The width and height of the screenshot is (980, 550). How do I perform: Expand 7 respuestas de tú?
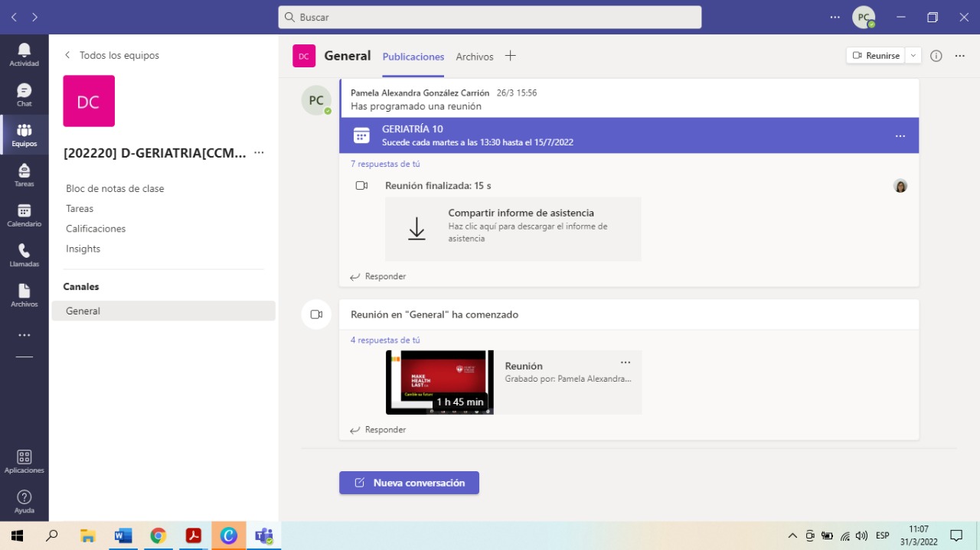pyautogui.click(x=385, y=164)
